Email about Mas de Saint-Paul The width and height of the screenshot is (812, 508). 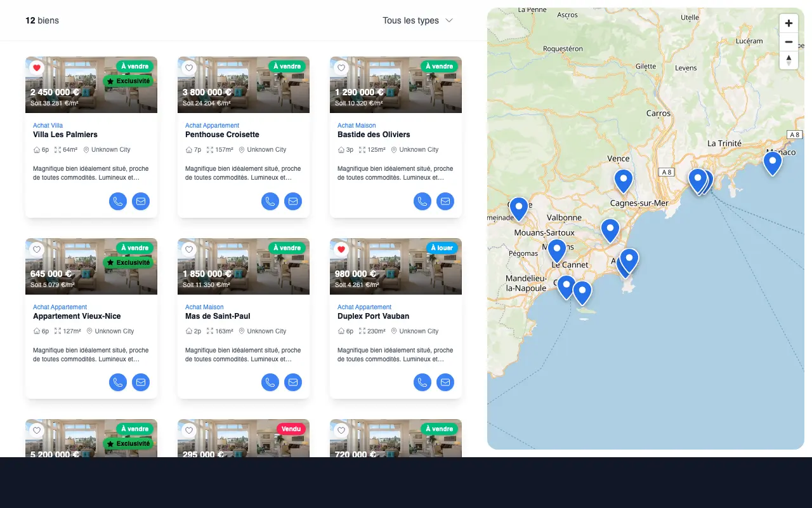click(x=293, y=382)
